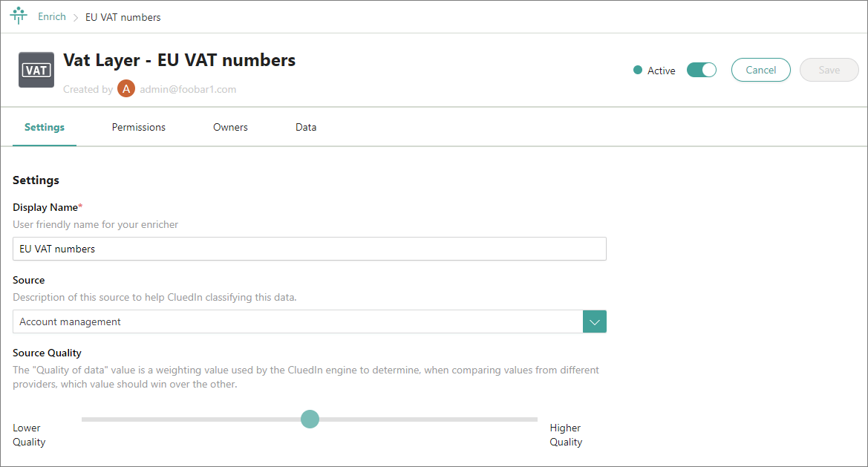
Task: Click the VAT enricher icon
Action: (x=36, y=71)
